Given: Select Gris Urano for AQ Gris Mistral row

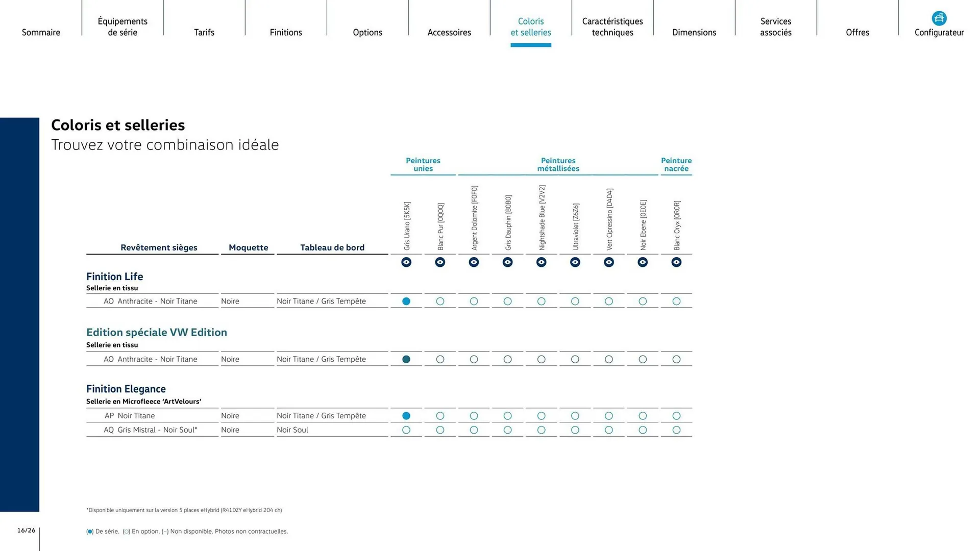Looking at the screenshot, I should (x=406, y=430).
